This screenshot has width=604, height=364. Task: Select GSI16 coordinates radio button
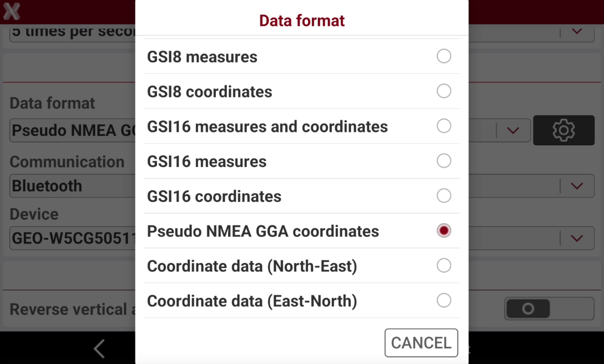pos(443,196)
